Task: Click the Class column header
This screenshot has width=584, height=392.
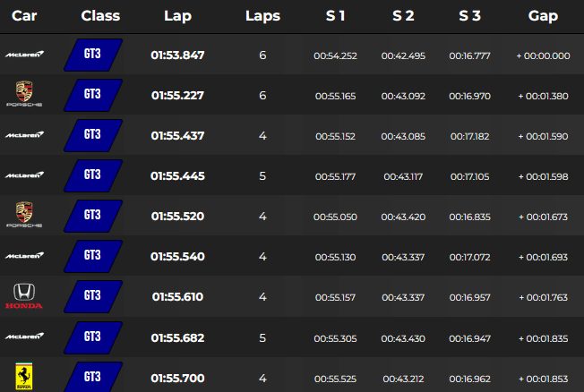Action: pos(100,15)
